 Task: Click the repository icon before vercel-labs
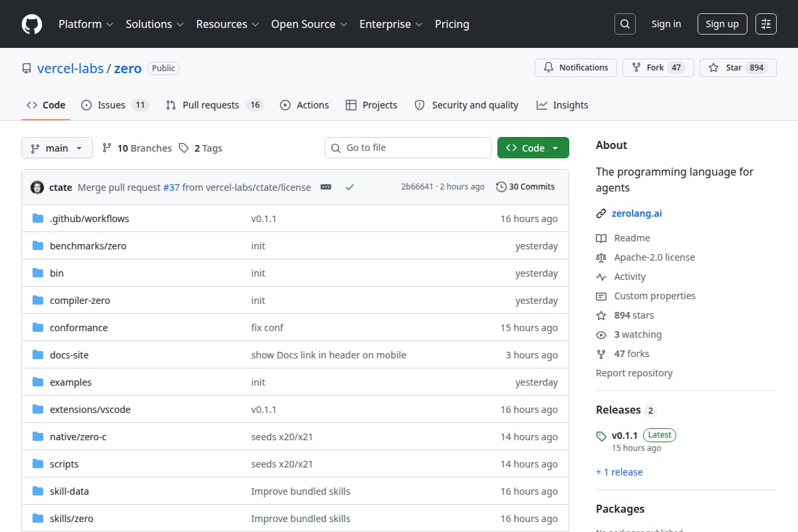point(27,68)
